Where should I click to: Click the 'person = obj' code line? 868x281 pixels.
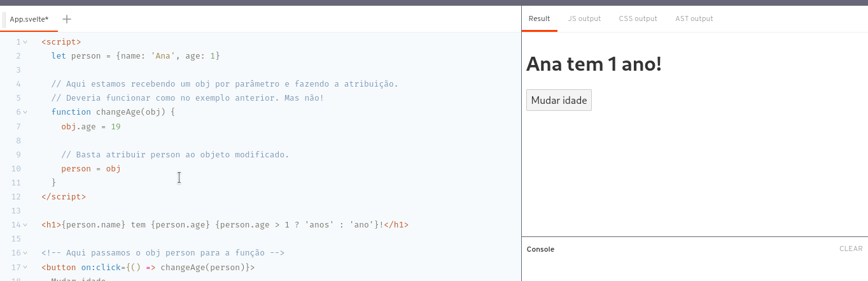click(x=91, y=169)
